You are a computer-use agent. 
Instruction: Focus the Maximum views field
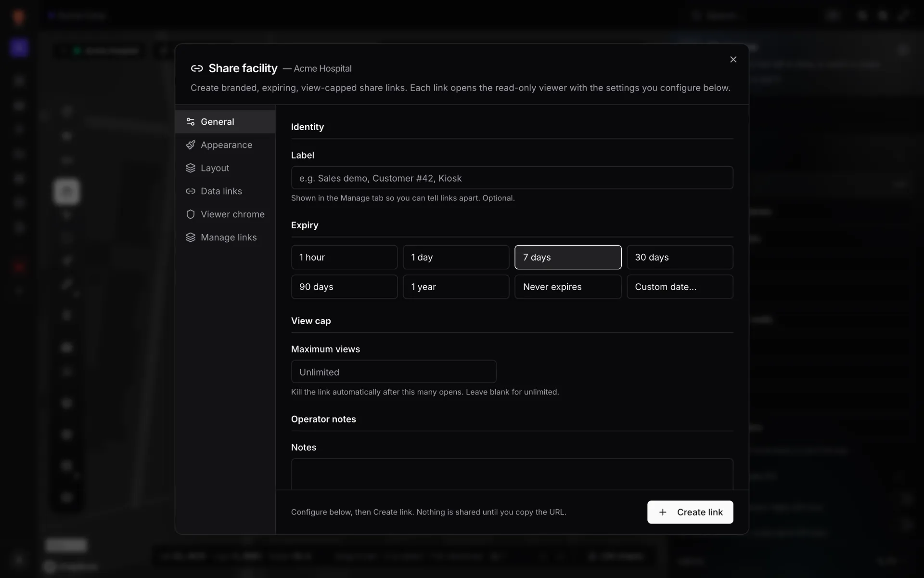coord(394,372)
